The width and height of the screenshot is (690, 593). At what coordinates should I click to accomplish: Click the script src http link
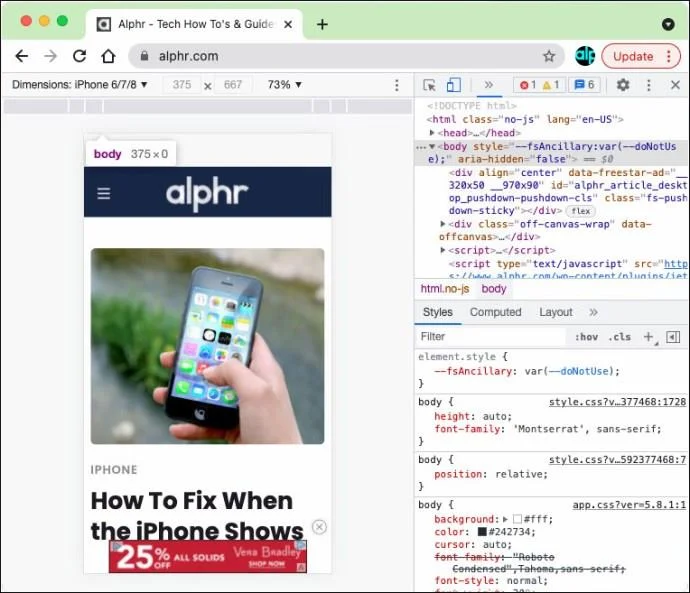click(676, 264)
